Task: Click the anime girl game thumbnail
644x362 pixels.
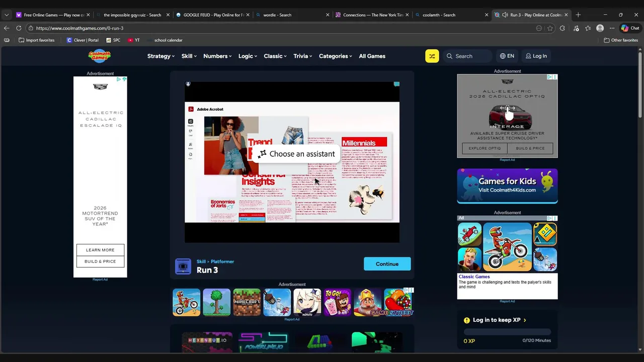Action: point(307,302)
